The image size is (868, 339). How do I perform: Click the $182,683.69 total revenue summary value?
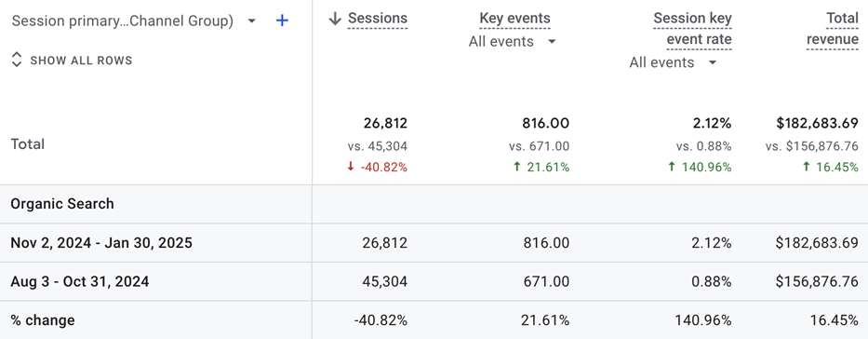tap(817, 123)
